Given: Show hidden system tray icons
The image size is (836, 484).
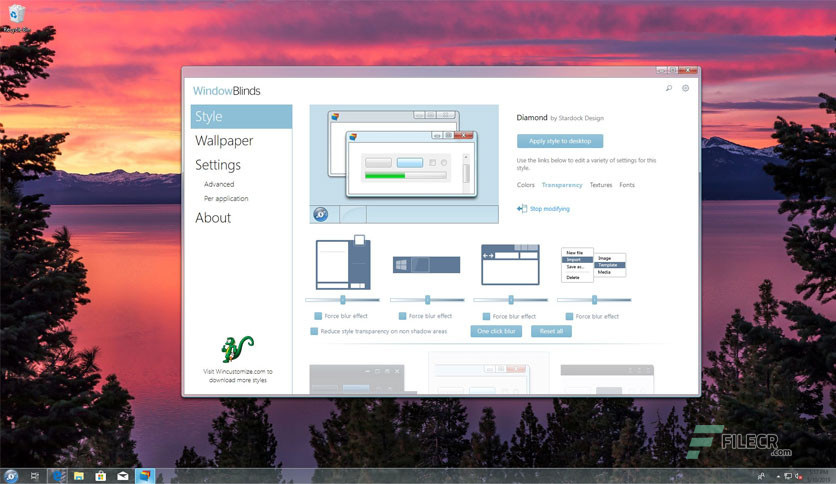Looking at the screenshot, I should pyautogui.click(x=778, y=476).
